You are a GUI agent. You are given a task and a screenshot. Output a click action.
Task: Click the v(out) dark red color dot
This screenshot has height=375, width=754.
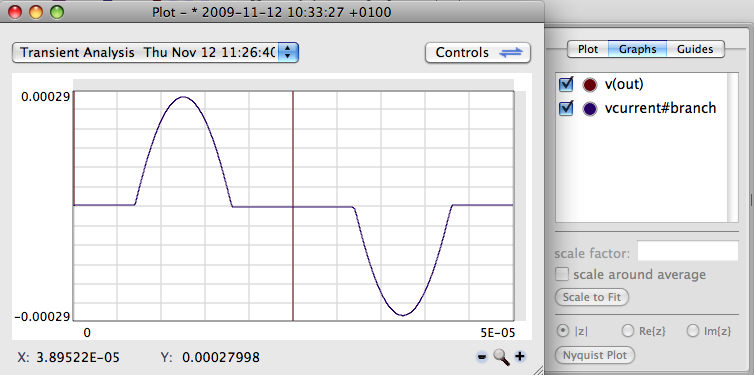coord(590,85)
